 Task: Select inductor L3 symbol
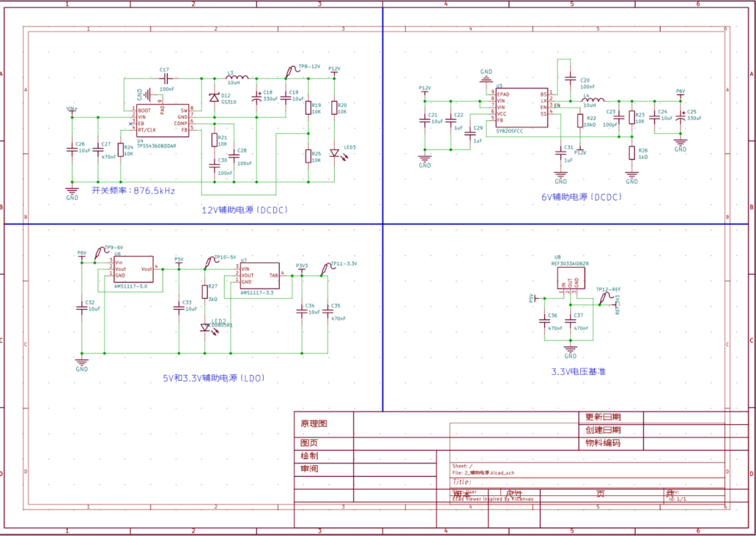coord(237,77)
